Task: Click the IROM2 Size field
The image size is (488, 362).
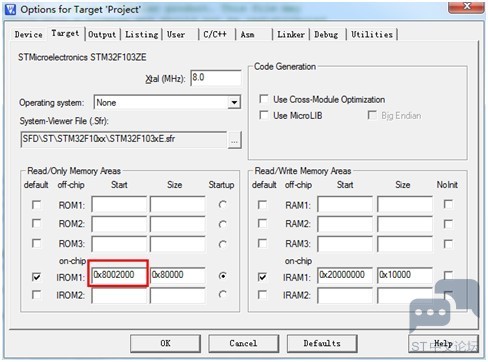Action: coord(178,295)
